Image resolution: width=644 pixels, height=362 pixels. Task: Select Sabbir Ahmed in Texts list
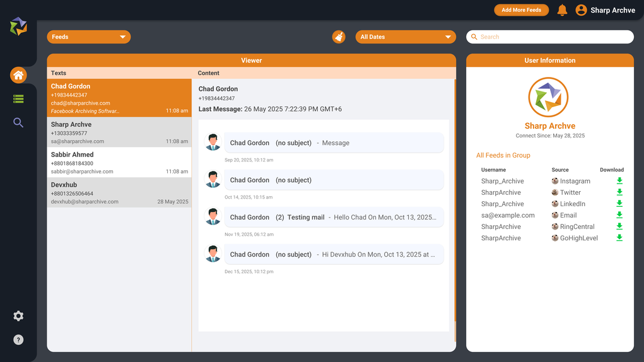[x=119, y=162]
